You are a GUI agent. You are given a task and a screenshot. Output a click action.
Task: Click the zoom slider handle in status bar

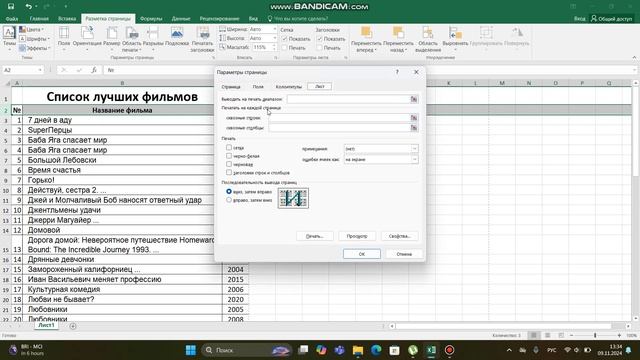595,336
